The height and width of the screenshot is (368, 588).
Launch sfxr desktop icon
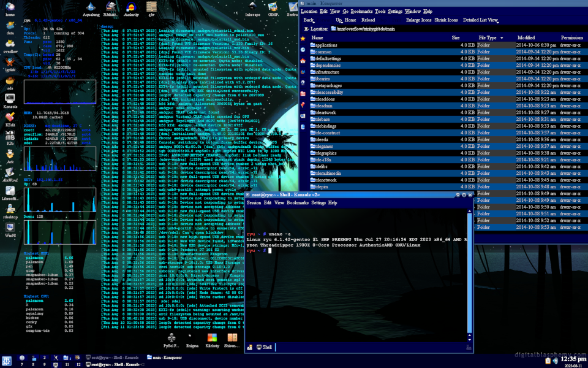[151, 9]
